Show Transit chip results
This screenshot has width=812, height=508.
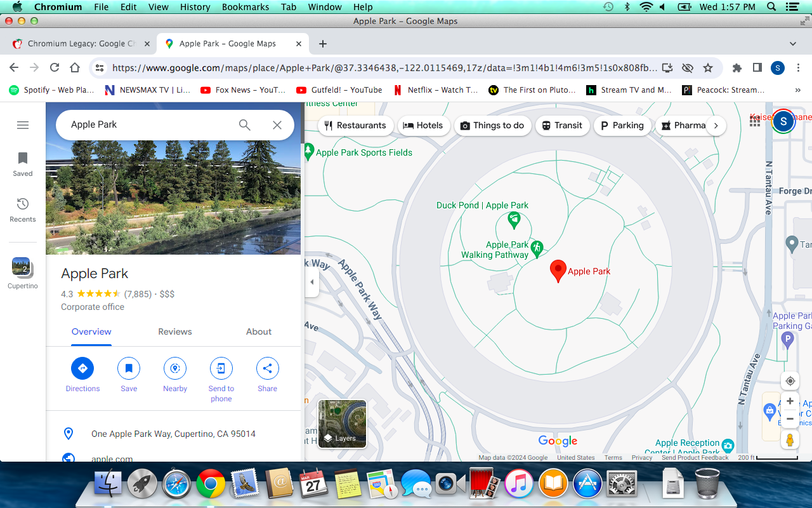(x=561, y=125)
